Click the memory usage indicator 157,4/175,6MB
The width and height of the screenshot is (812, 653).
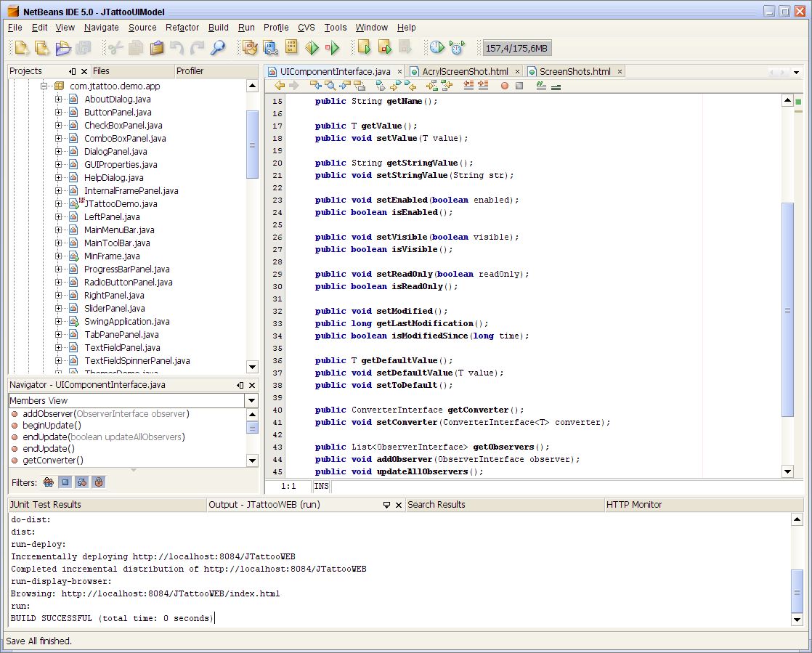tap(516, 48)
